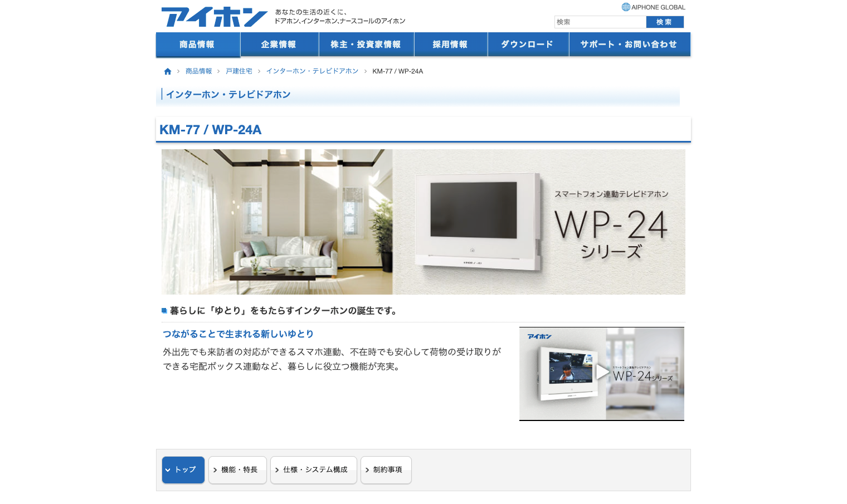Click the 戸建住宅 breadcrumb link
Viewport: 847px width, 504px height.
[x=239, y=71]
